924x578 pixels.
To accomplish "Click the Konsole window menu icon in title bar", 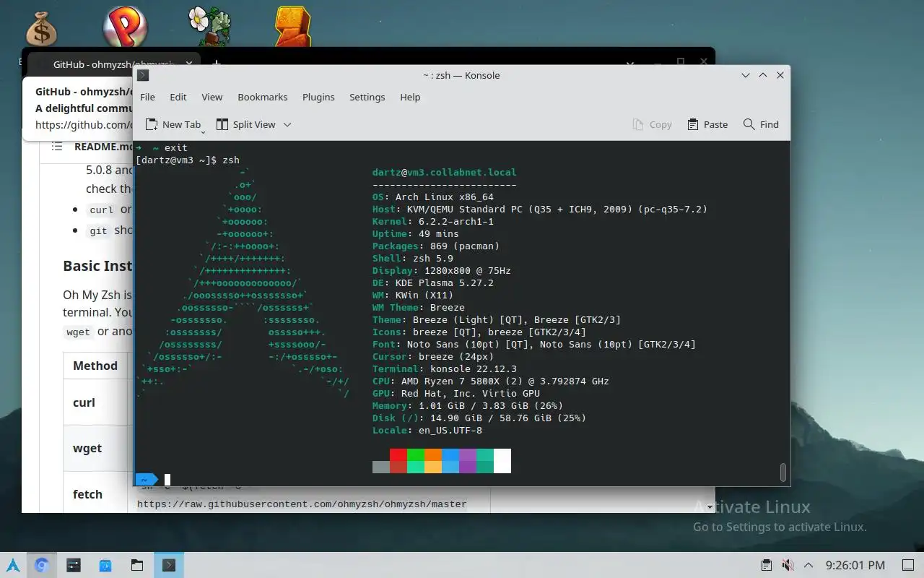I will coord(143,75).
